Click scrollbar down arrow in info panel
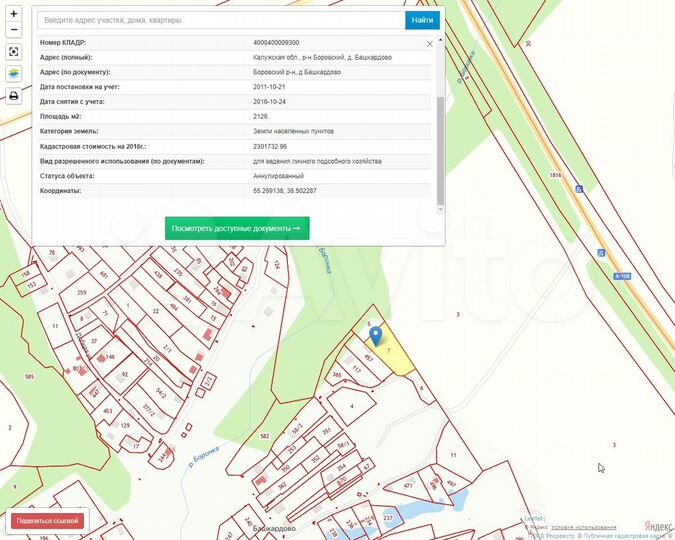This screenshot has width=675, height=540. 440,209
